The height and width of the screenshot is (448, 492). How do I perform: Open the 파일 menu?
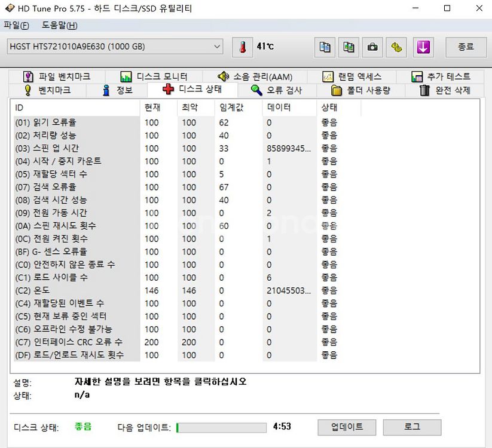(16, 25)
